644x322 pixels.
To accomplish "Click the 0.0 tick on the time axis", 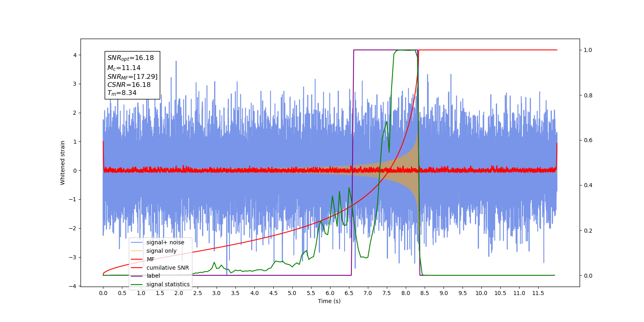I will click(103, 293).
